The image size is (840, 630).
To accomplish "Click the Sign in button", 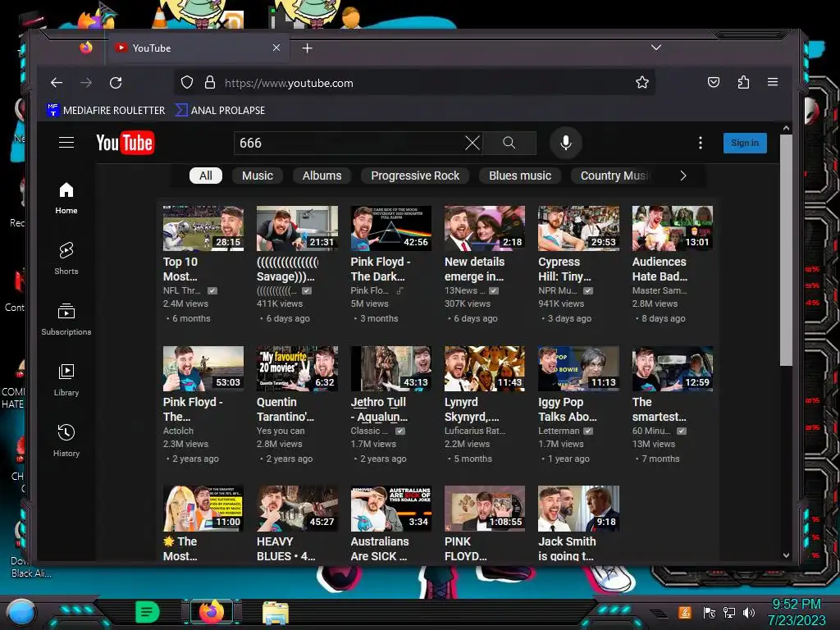I will click(745, 143).
